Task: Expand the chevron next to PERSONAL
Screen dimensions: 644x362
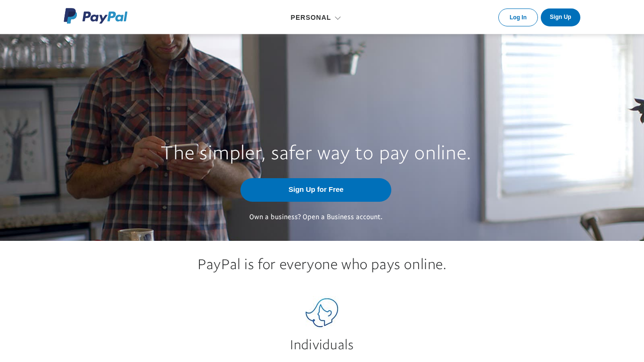Action: click(338, 18)
